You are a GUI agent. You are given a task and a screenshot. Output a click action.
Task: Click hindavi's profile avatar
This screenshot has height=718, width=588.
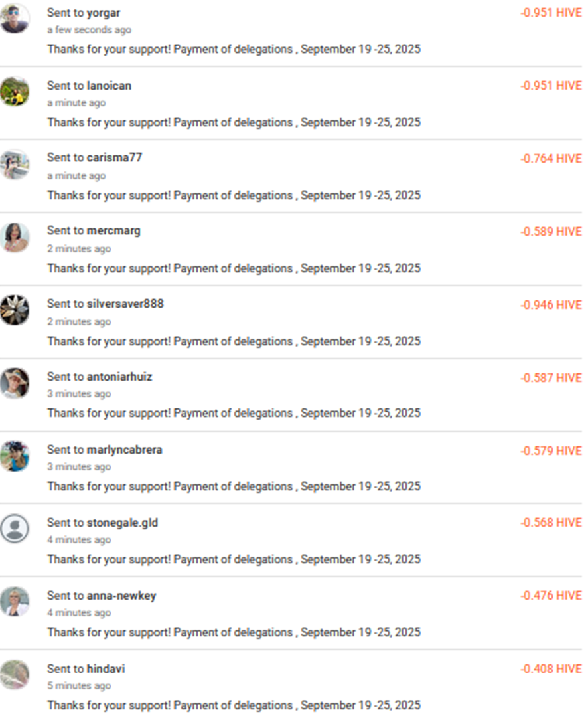click(15, 674)
